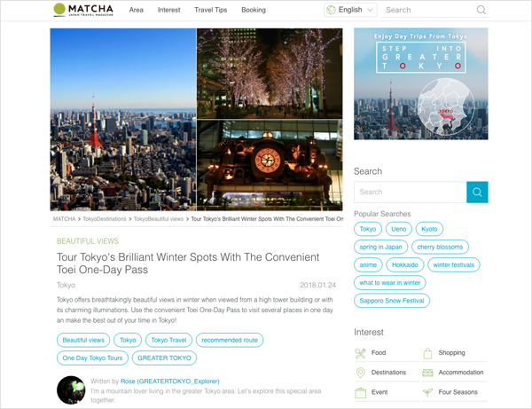Screen dimensions: 532x409
Task: Open the Event interest link
Action: coord(387,392)
